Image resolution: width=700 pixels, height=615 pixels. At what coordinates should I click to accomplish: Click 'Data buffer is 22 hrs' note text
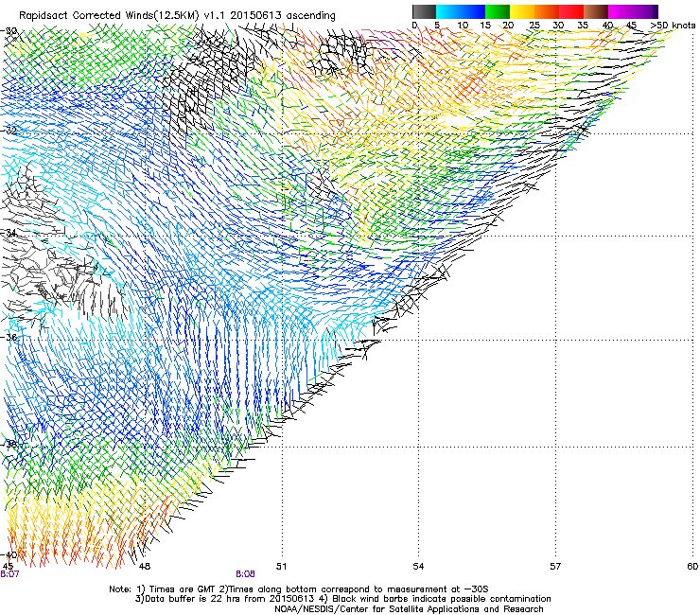192,599
